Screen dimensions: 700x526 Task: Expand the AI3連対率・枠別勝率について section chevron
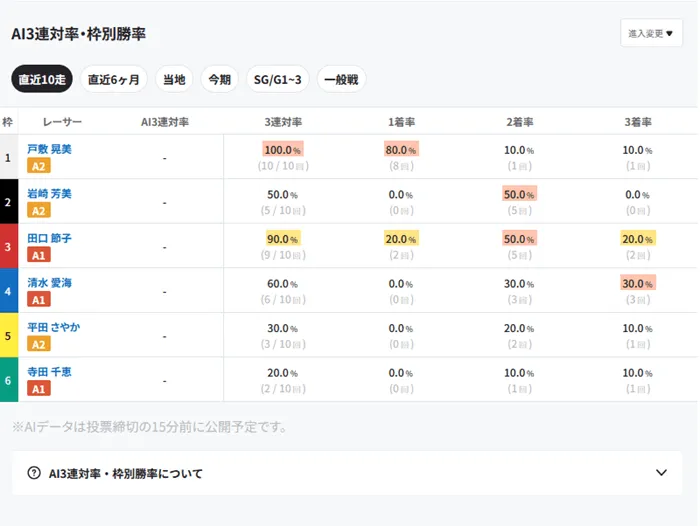(x=660, y=473)
